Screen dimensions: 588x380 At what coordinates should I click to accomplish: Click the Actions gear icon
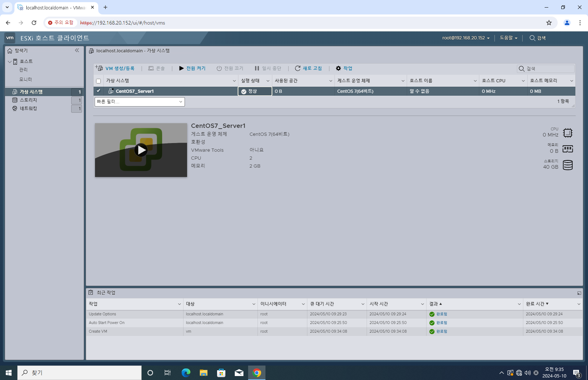point(338,68)
